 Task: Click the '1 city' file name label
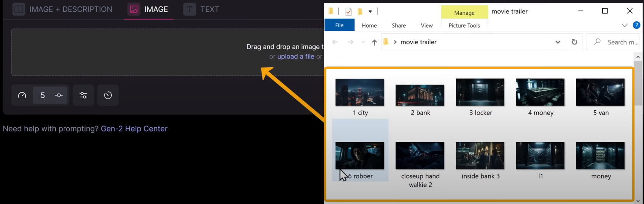pos(360,113)
